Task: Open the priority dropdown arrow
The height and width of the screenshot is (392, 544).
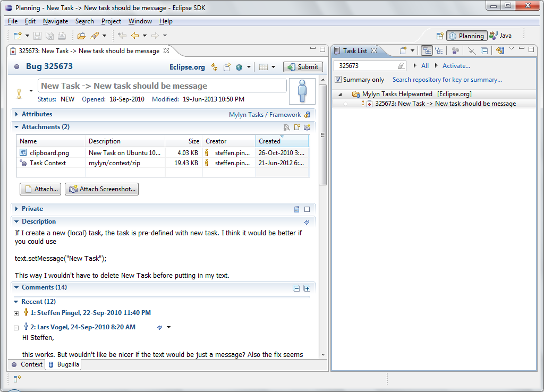Action: click(x=31, y=91)
